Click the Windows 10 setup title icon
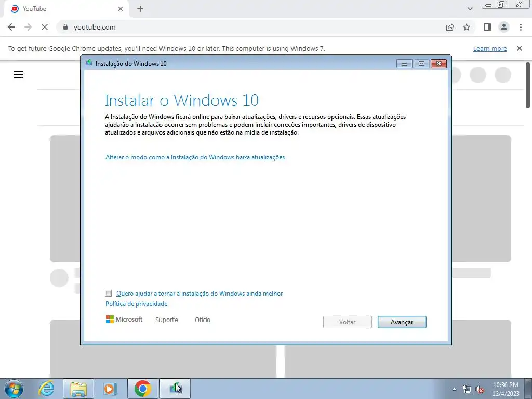This screenshot has height=399, width=532. [89, 63]
